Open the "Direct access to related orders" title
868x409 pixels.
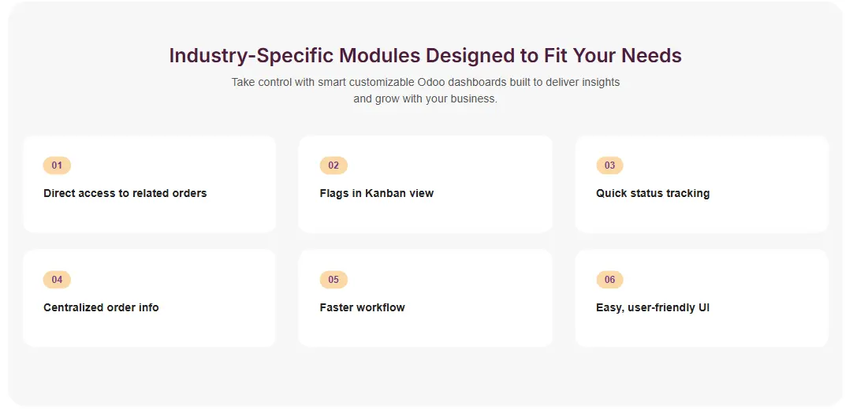click(125, 193)
